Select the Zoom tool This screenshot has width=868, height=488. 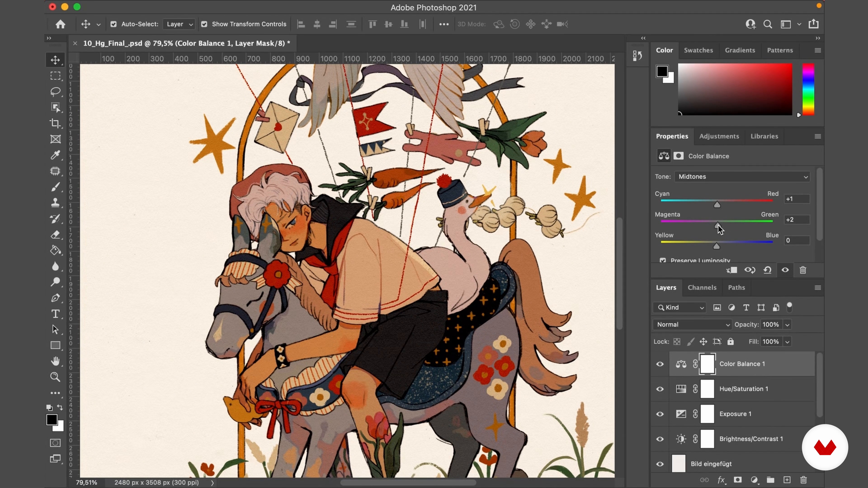coord(55,377)
